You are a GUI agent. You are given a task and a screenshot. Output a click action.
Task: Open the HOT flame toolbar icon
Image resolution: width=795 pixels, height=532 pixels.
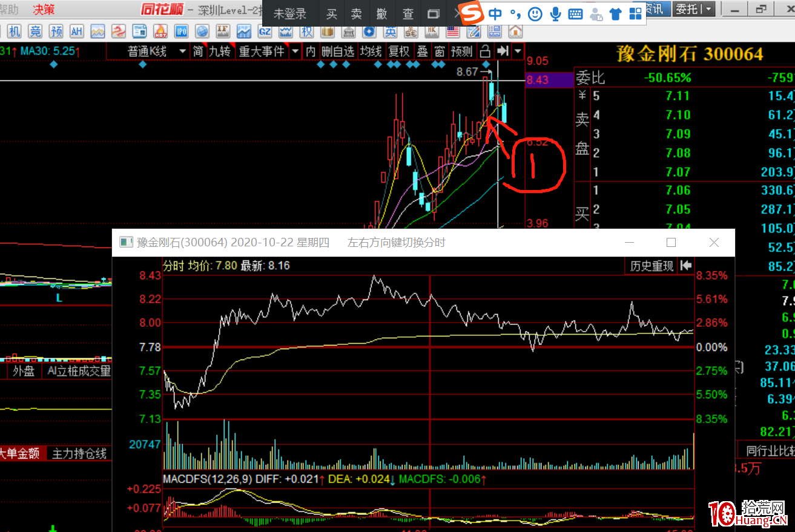[x=160, y=31]
